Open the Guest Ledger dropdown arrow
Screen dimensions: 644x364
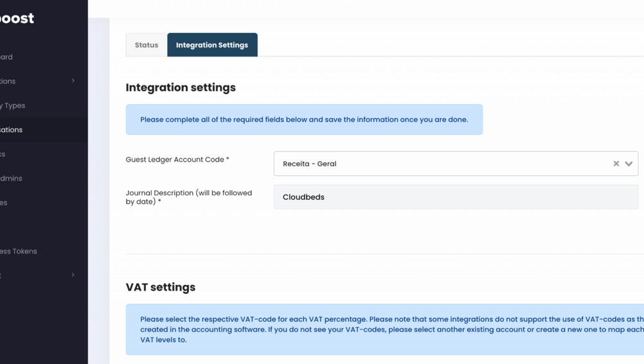(x=629, y=164)
